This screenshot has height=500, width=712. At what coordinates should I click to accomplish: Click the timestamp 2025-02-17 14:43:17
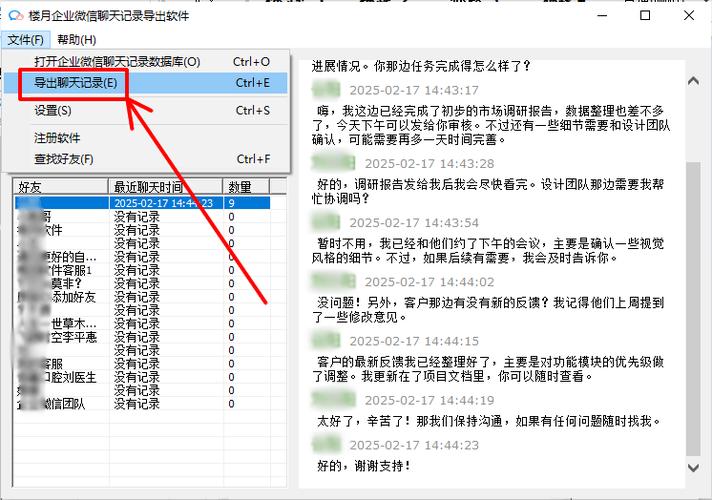(x=414, y=90)
